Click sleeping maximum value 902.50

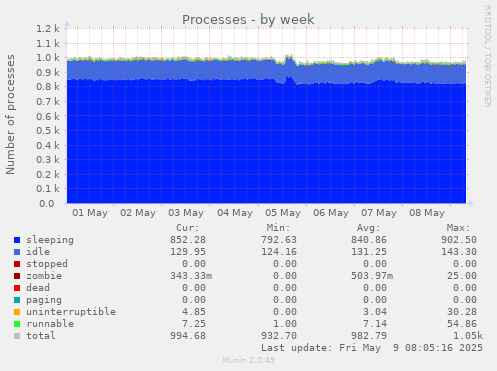[459, 240]
